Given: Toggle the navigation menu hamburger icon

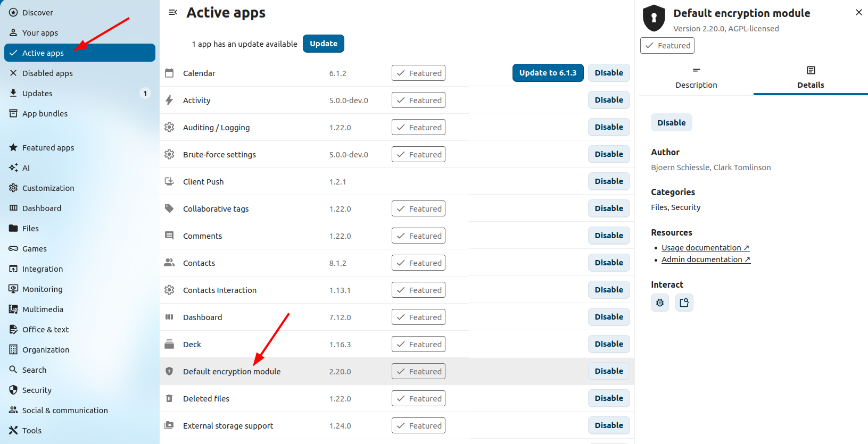Looking at the screenshot, I should click(172, 12).
